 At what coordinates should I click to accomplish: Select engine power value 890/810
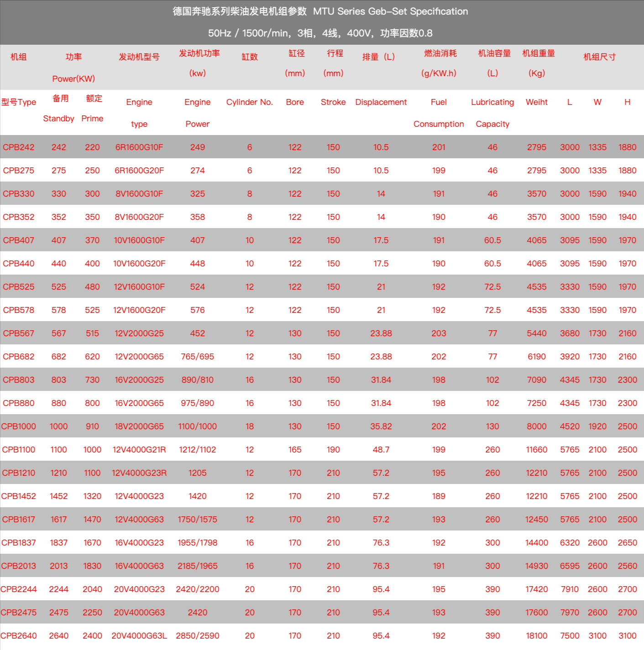click(x=198, y=380)
